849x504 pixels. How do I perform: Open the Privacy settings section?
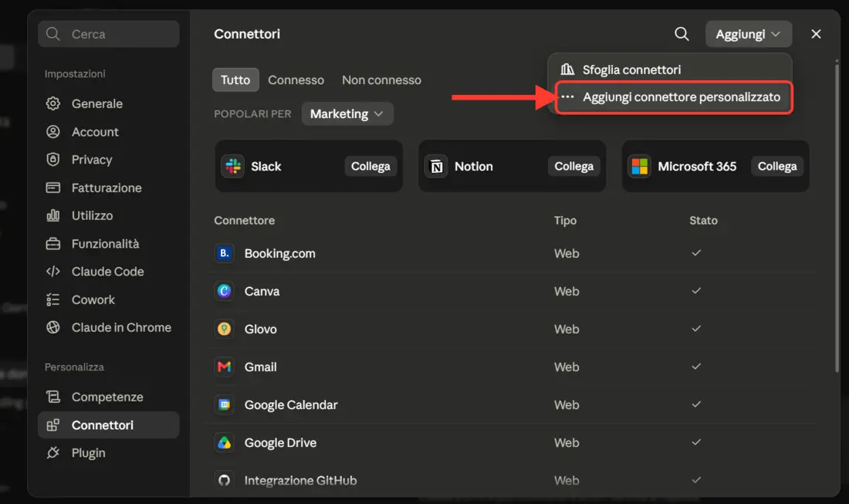point(108,160)
